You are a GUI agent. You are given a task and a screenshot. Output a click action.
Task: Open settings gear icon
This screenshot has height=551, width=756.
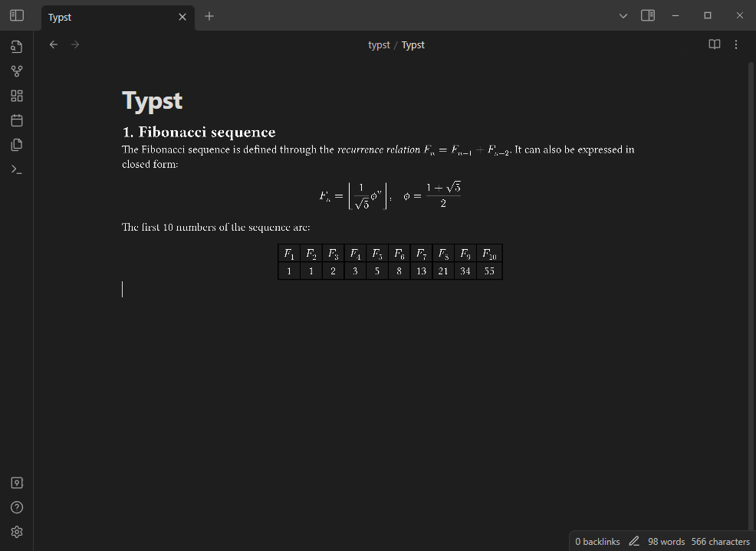[x=17, y=532]
